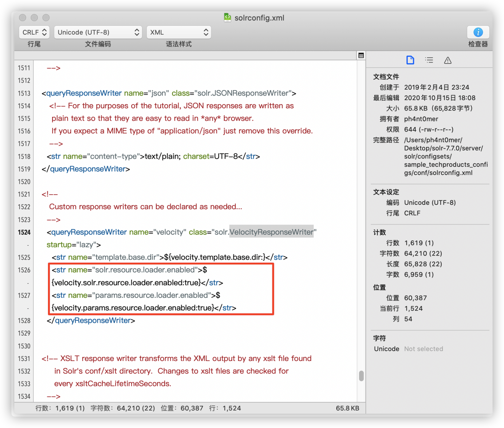Click the solrconfig.xml window title text
Image resolution: width=504 pixels, height=428 pixels.
coord(259,18)
